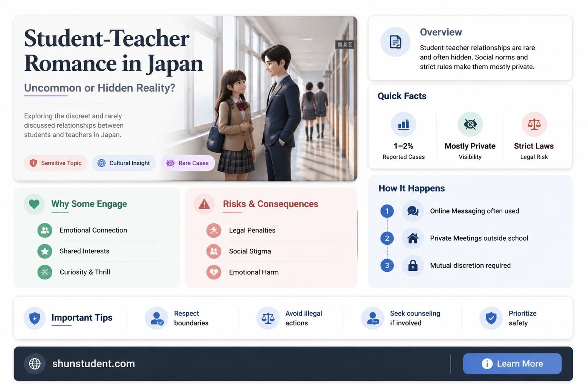Click the Risks & Consequences heading
Viewport: 588px width, 384px height.
click(x=271, y=204)
